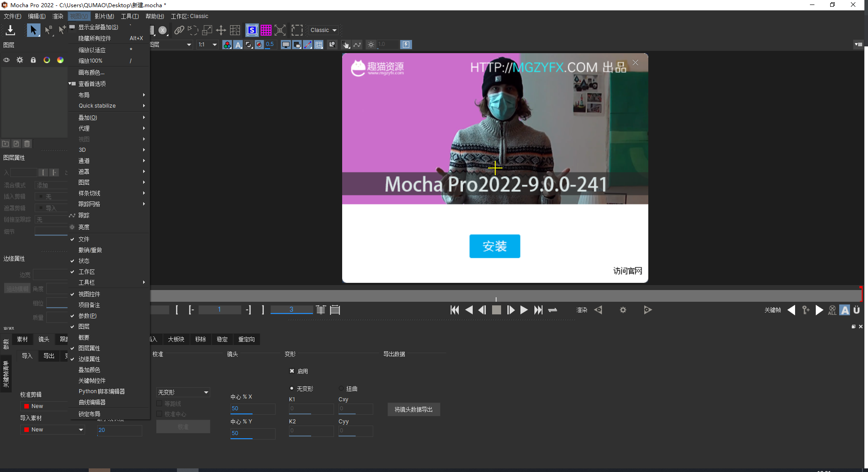Image resolution: width=868 pixels, height=472 pixels.
Task: Toggle 状态 checked item in view menu
Action: point(108,261)
